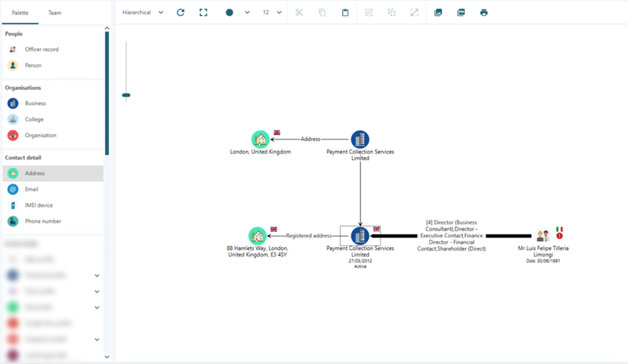Screen dimensions: 628x364
Task: Click the group selection icon
Action: (x=369, y=13)
